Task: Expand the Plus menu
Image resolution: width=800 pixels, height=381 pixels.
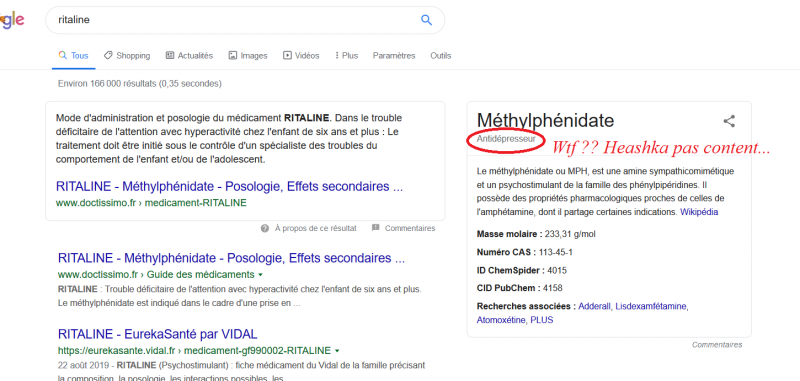Action: pyautogui.click(x=346, y=56)
